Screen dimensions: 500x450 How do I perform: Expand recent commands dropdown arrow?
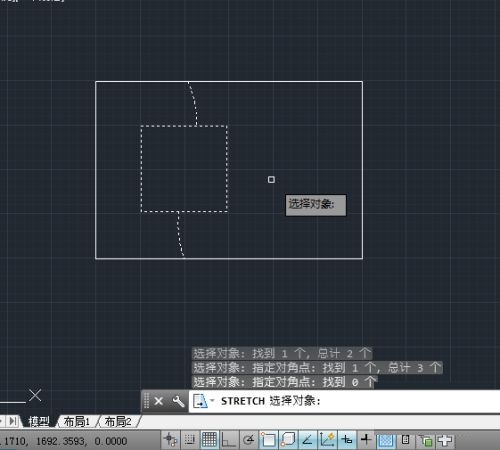pos(212,400)
